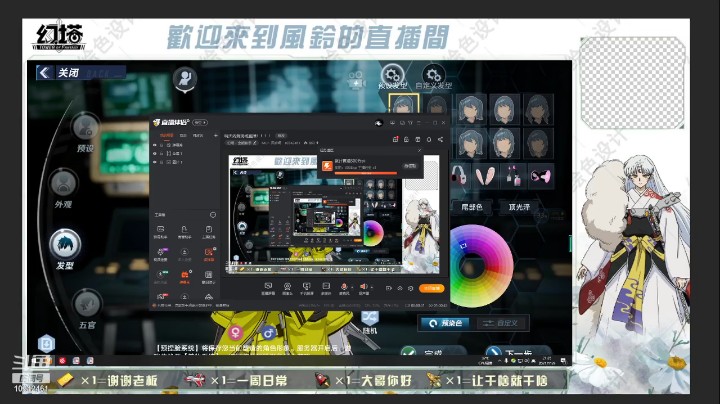Image resolution: width=720 pixels, height=404 pixels.
Task: Switch to the 自定义 custom color tab
Action: click(x=501, y=323)
